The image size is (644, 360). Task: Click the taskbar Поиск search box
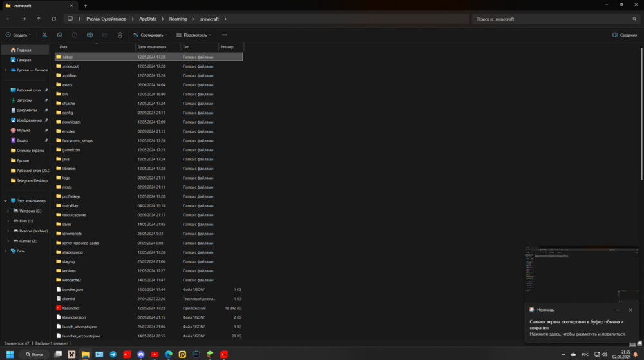click(x=35, y=354)
